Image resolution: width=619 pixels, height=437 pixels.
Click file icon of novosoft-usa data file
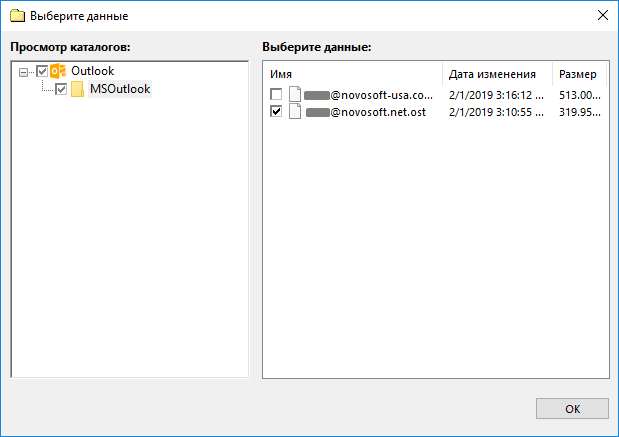pos(295,95)
